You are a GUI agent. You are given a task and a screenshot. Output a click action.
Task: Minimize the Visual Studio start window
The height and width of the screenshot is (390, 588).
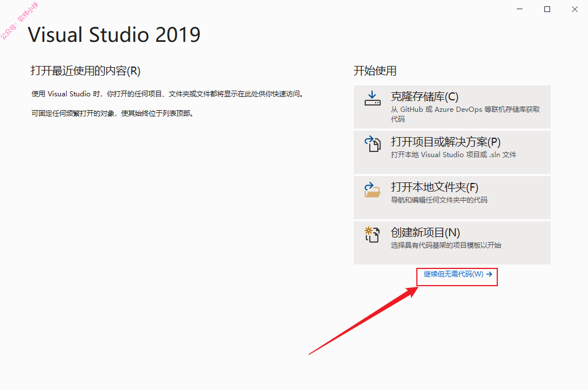click(520, 9)
